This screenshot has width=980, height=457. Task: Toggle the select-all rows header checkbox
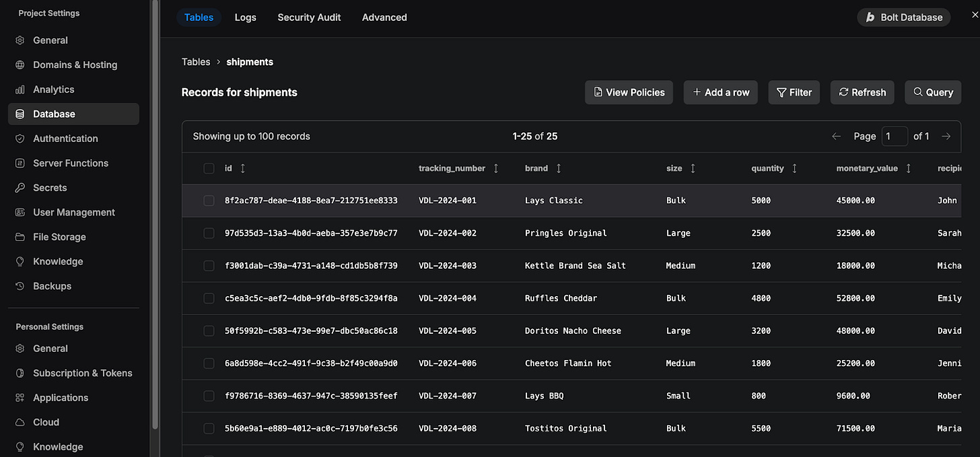pyautogui.click(x=209, y=168)
